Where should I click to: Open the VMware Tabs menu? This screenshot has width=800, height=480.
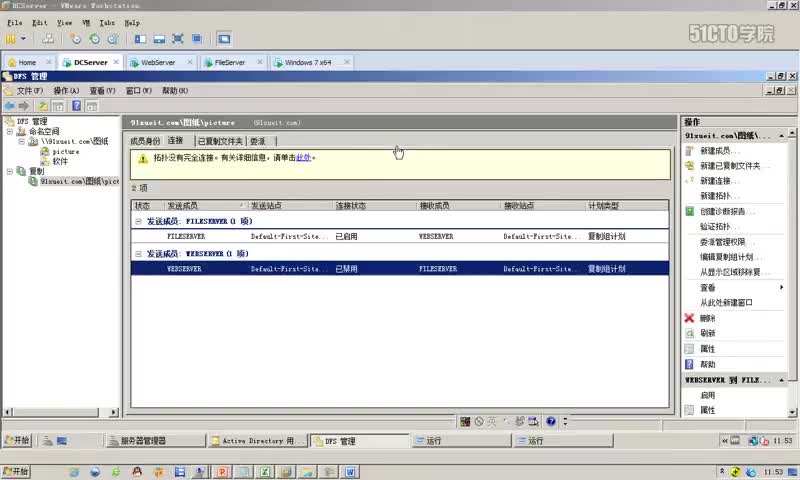[x=107, y=23]
